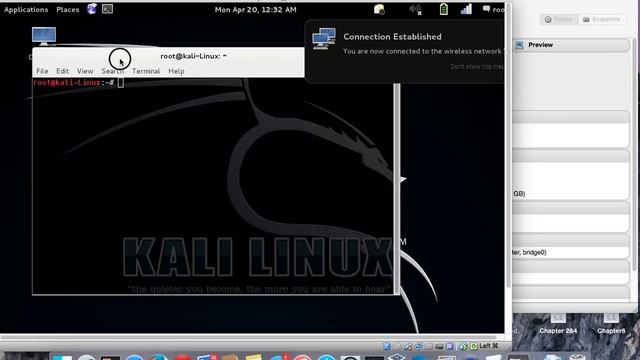The width and height of the screenshot is (640, 360).
Task: Open the Computer desktop icon
Action: 44,36
